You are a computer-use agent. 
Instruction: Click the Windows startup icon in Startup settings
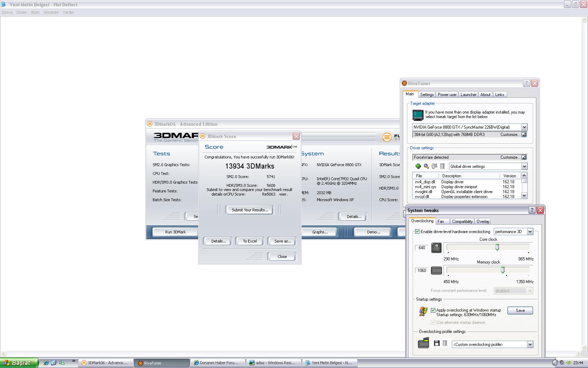(423, 311)
